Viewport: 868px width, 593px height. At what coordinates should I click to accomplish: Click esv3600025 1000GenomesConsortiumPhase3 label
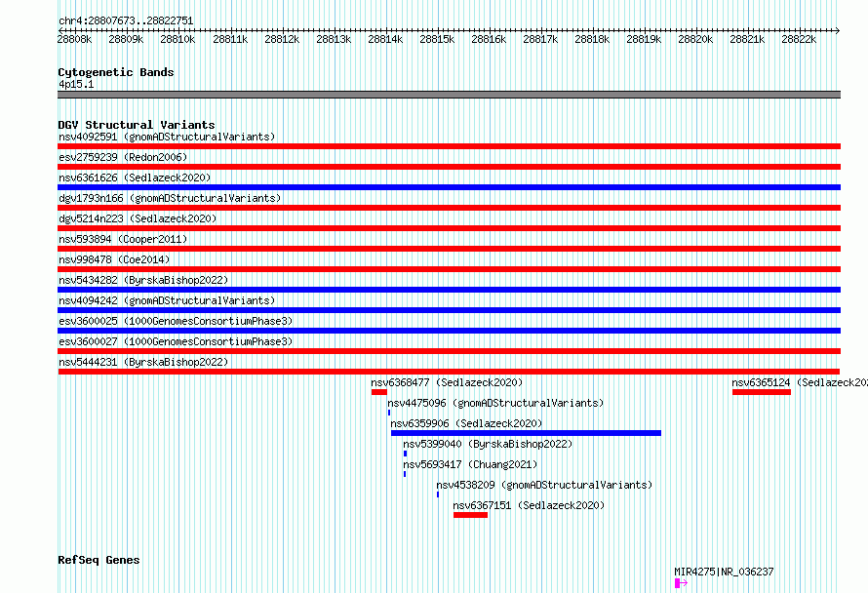pos(176,321)
